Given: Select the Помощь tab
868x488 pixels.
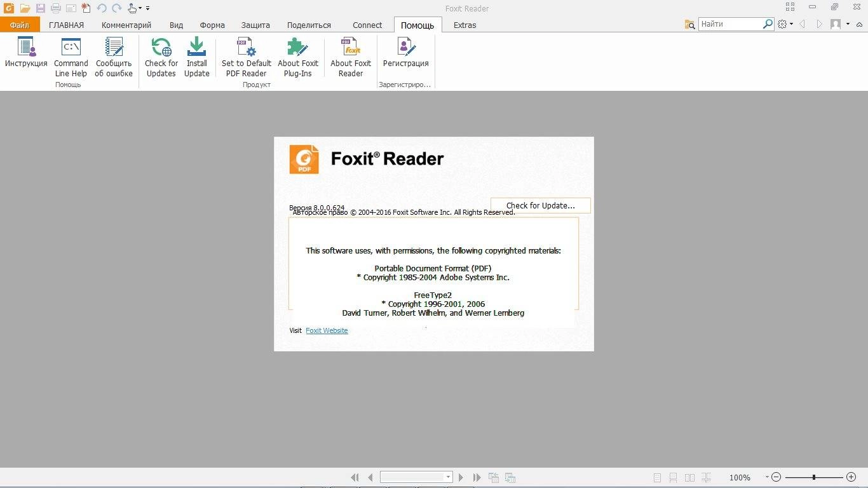Looking at the screenshot, I should click(x=417, y=25).
